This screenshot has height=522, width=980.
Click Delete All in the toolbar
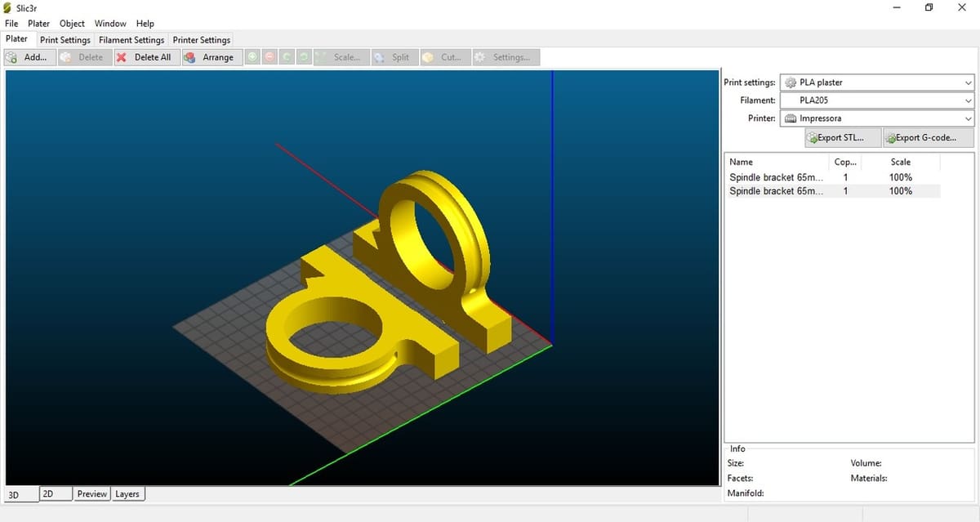146,57
